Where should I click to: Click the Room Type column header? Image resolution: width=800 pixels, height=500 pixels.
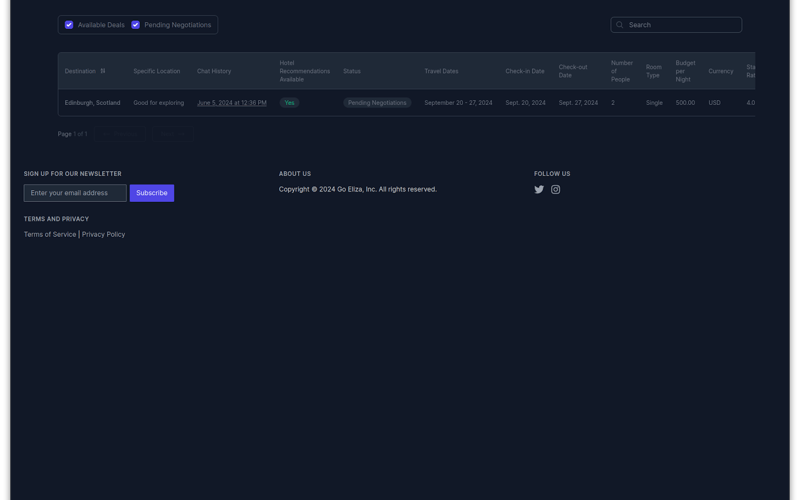point(654,71)
